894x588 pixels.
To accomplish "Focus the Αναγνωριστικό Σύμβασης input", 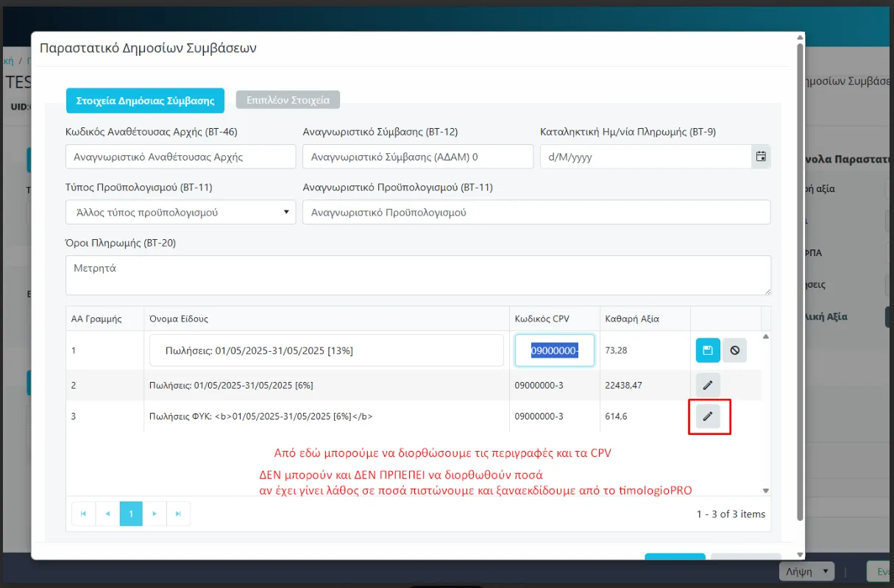I will pyautogui.click(x=417, y=157).
